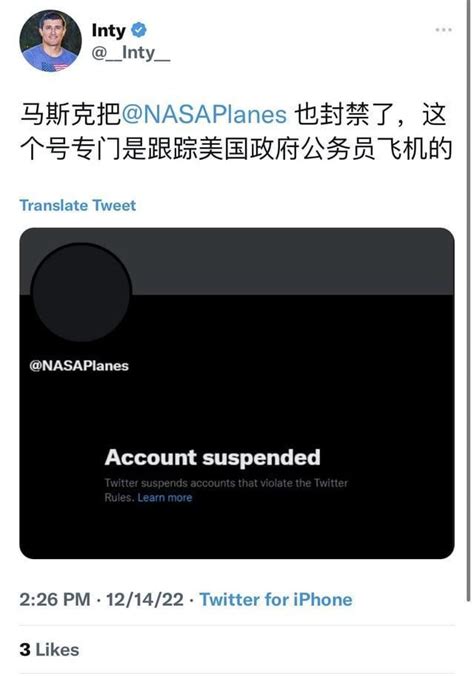The width and height of the screenshot is (474, 676).
Task: Click the blue verified badge next to Inty
Action: tap(139, 30)
